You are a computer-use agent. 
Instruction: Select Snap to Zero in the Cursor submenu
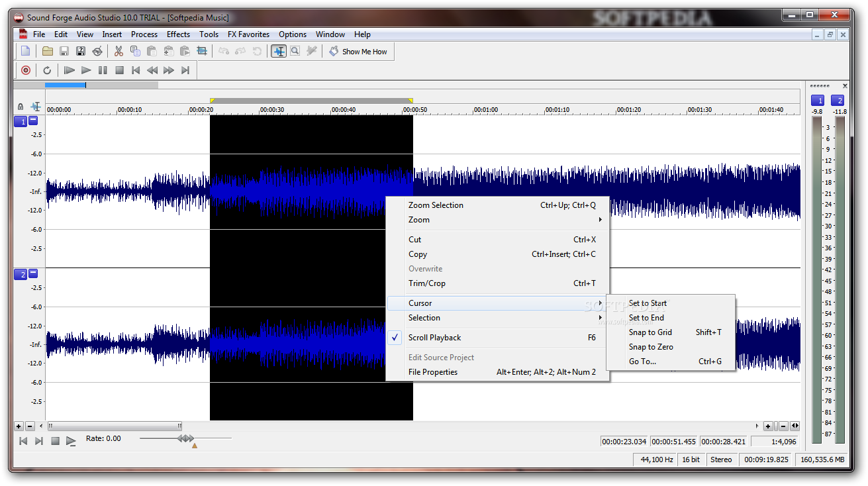tap(671, 347)
